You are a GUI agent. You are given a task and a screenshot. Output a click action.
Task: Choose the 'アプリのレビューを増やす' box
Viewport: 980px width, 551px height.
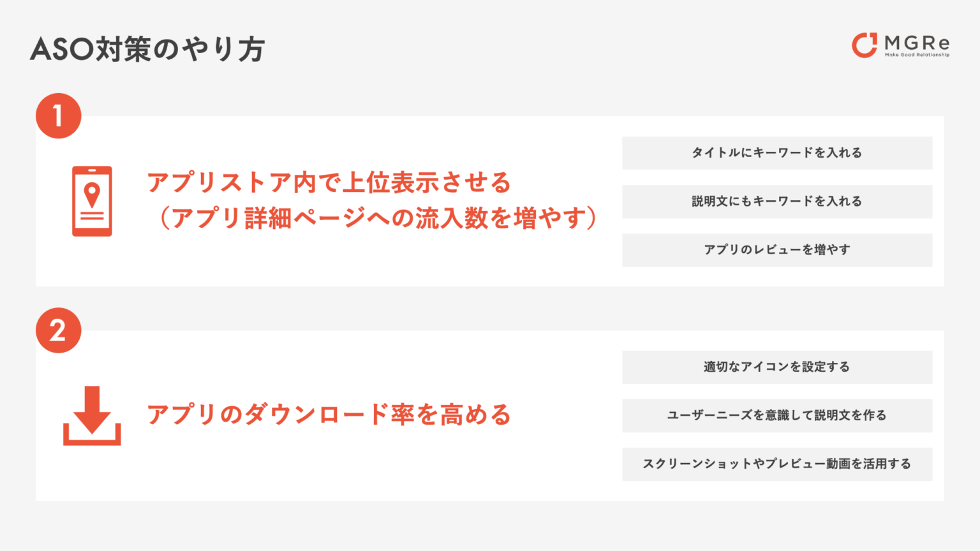point(777,250)
